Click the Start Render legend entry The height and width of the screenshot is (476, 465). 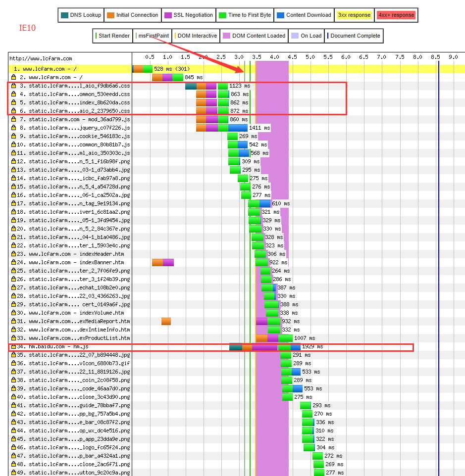point(112,36)
